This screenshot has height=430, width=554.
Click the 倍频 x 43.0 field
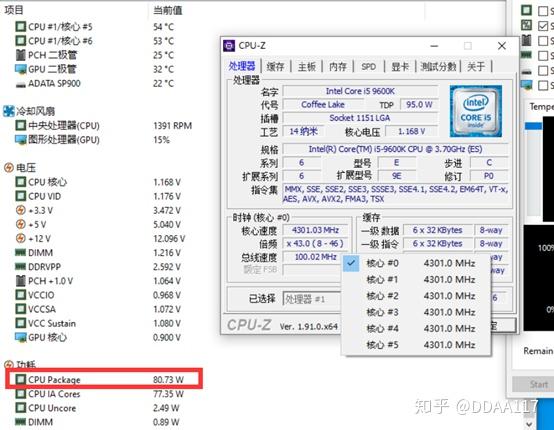pos(315,243)
